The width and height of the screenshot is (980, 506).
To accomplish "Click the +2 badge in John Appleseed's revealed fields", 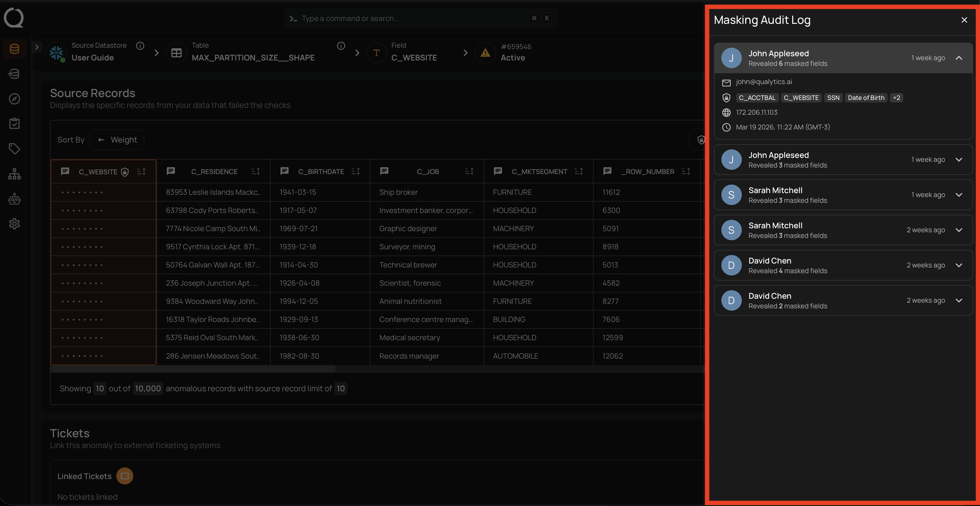I will [x=896, y=98].
